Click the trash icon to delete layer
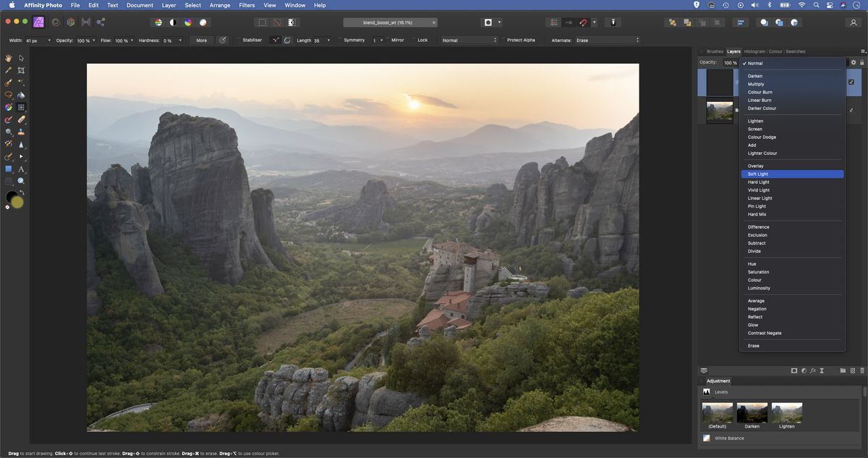The height and width of the screenshot is (458, 868). pyautogui.click(x=862, y=370)
